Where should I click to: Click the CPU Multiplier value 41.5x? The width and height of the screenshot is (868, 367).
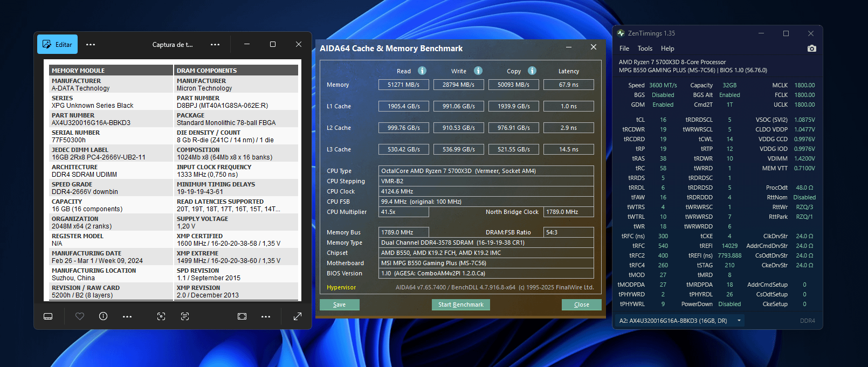[x=404, y=212]
